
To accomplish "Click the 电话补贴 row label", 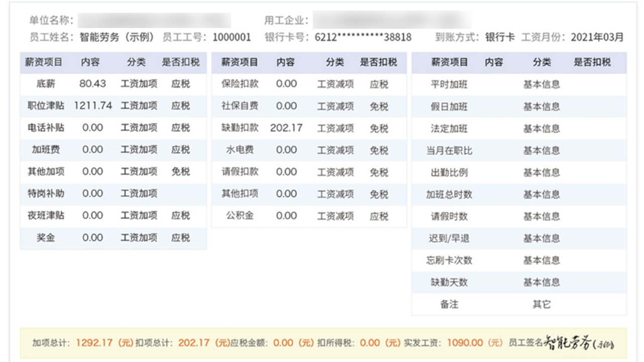I will click(46, 128).
